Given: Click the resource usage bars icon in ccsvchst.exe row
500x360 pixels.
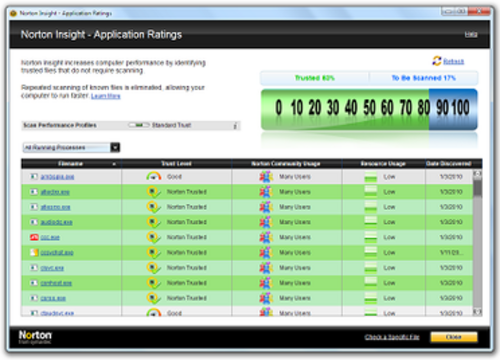Looking at the screenshot, I should pos(371,252).
